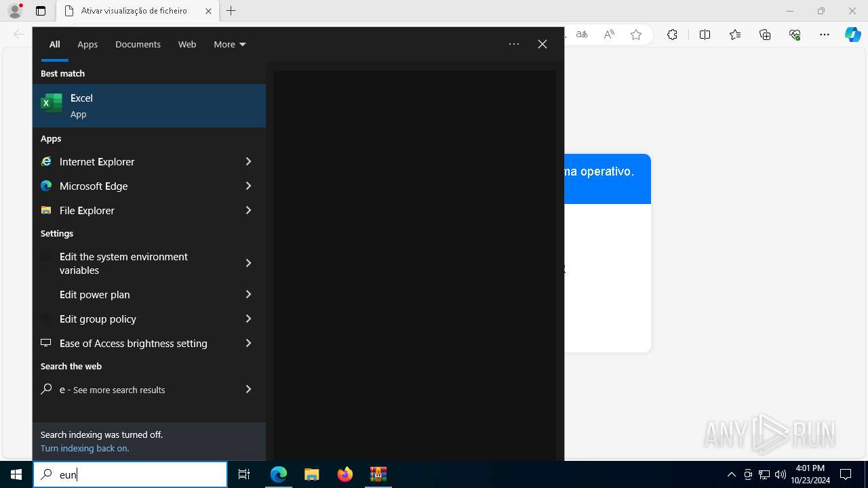Open Edge favorites list icon

point(735,35)
